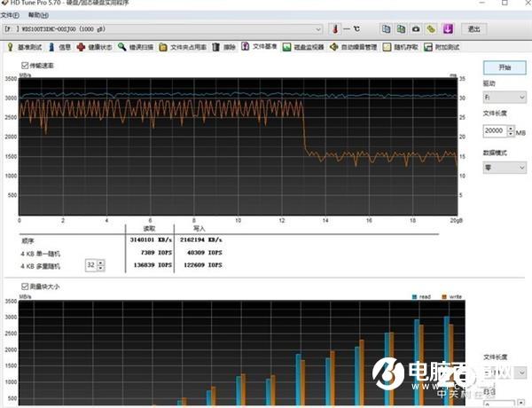
Task: Expand the WDS100T3X0C drive selector dropdown
Action: 318,29
